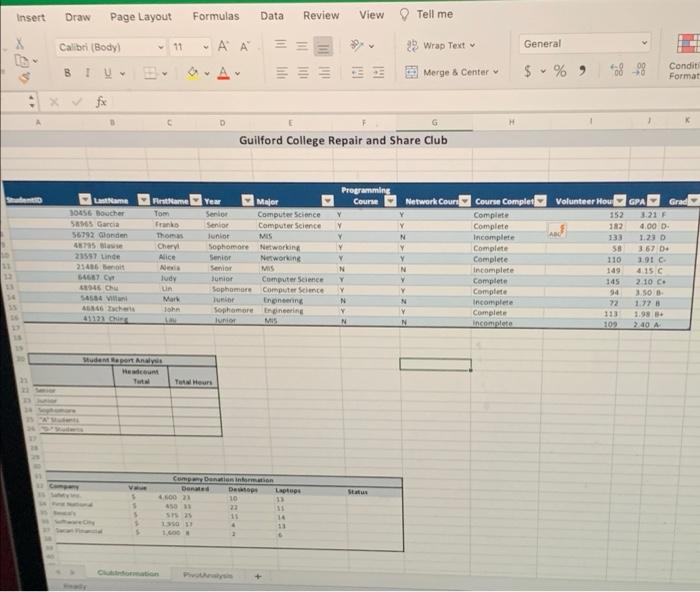
Task: Click the Tell me search box
Action: (x=426, y=14)
